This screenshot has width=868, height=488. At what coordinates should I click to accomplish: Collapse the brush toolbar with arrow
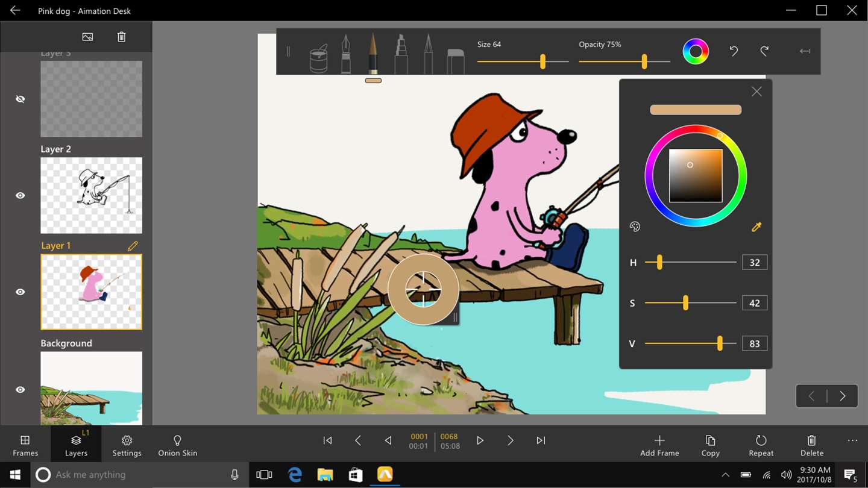805,51
